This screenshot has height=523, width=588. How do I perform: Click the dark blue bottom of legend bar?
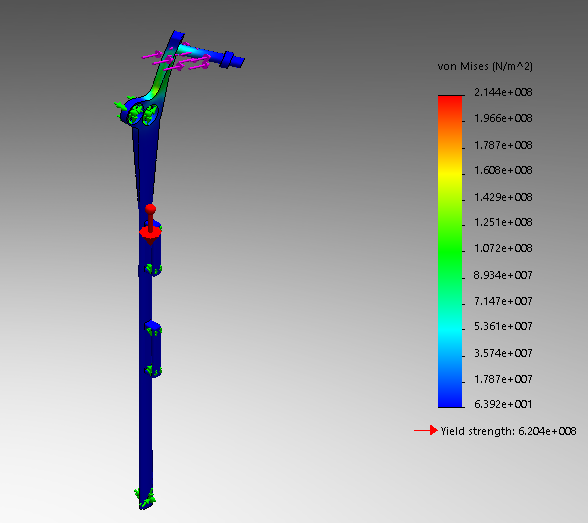tap(450, 397)
